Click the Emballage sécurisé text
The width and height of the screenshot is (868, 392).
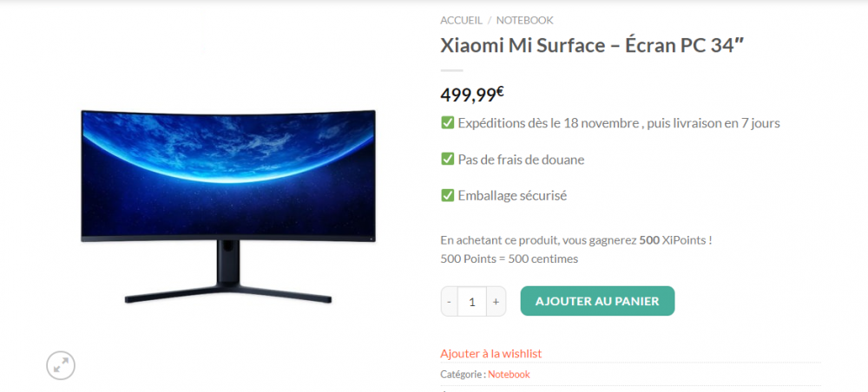512,196
